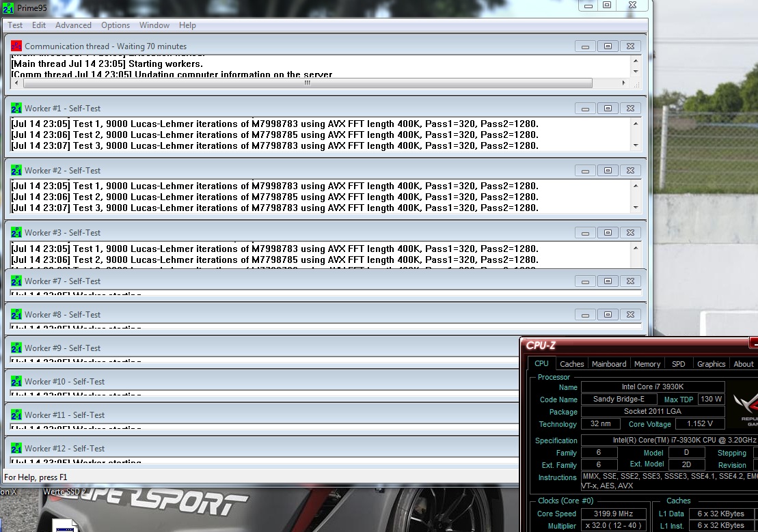Close the Worker #7 child window
The height and width of the screenshot is (532, 758).
tap(630, 281)
